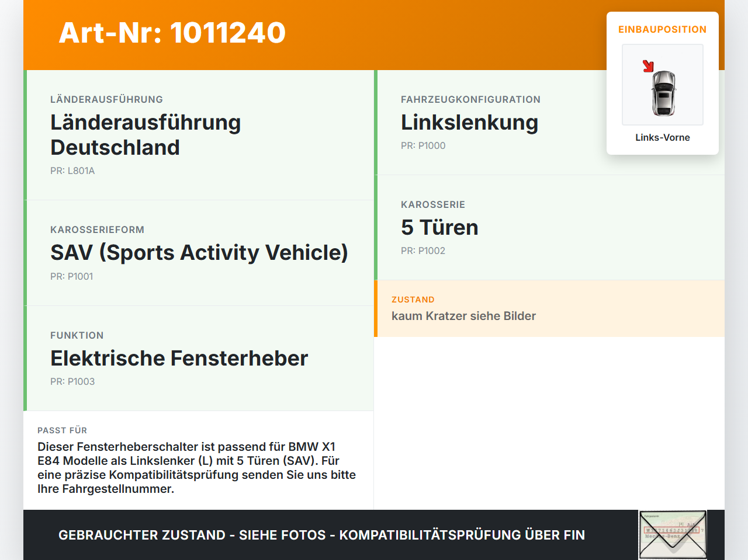The height and width of the screenshot is (560, 748).
Task: Collapse the PASST FÜR description section
Action: pos(63,430)
